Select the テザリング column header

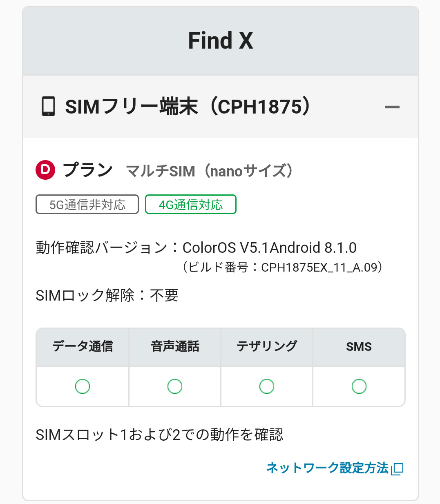click(267, 346)
